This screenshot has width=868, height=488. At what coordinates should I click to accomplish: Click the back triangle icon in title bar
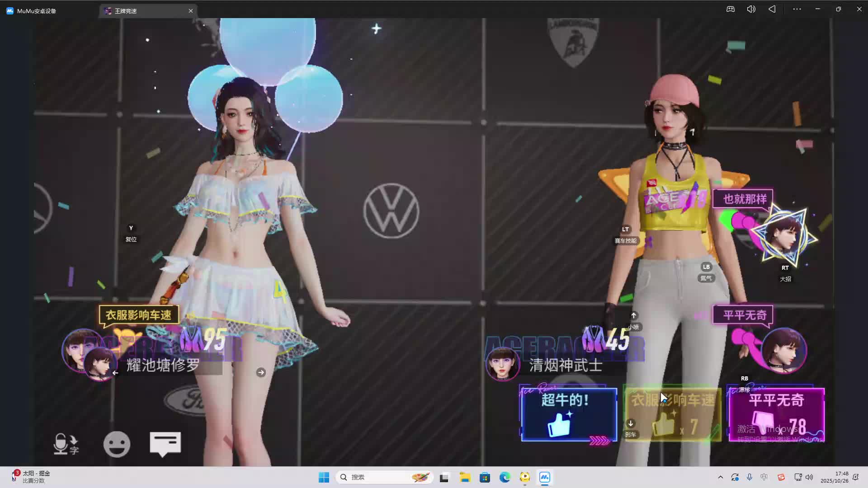772,9
